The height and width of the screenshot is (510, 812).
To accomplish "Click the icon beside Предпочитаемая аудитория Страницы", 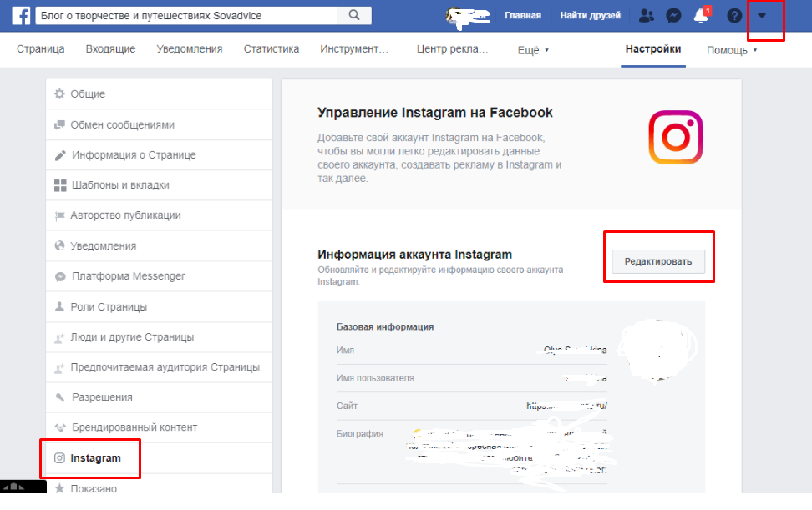I will [x=59, y=368].
